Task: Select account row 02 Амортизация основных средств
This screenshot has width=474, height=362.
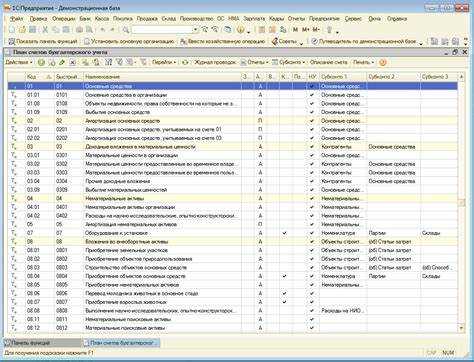Action: [233, 121]
